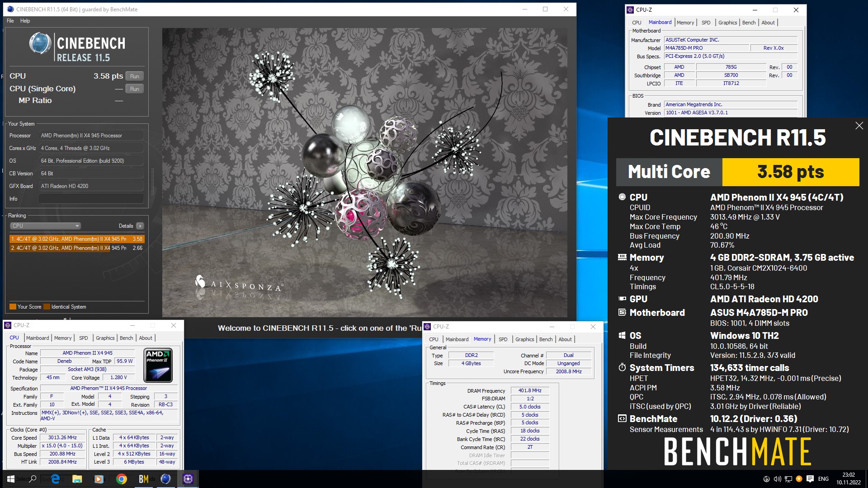Open the media player taskbar icon
This screenshot has height=488, width=868.
[x=99, y=479]
